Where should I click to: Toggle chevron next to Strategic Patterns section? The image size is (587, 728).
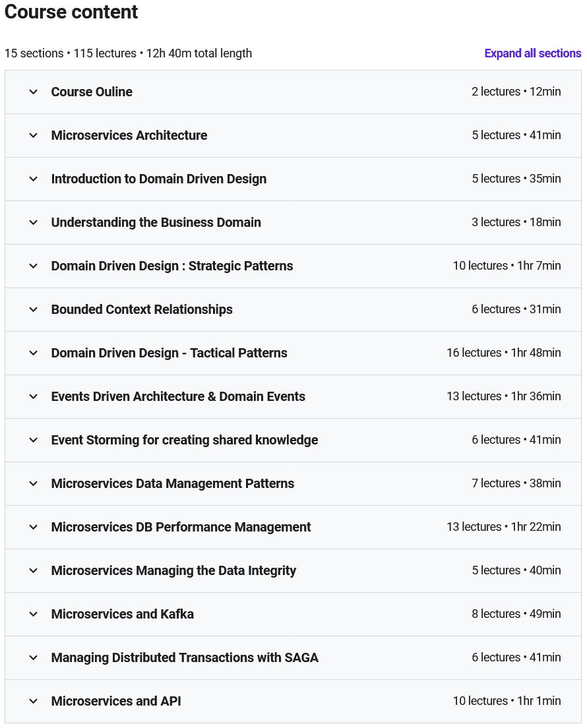point(34,266)
